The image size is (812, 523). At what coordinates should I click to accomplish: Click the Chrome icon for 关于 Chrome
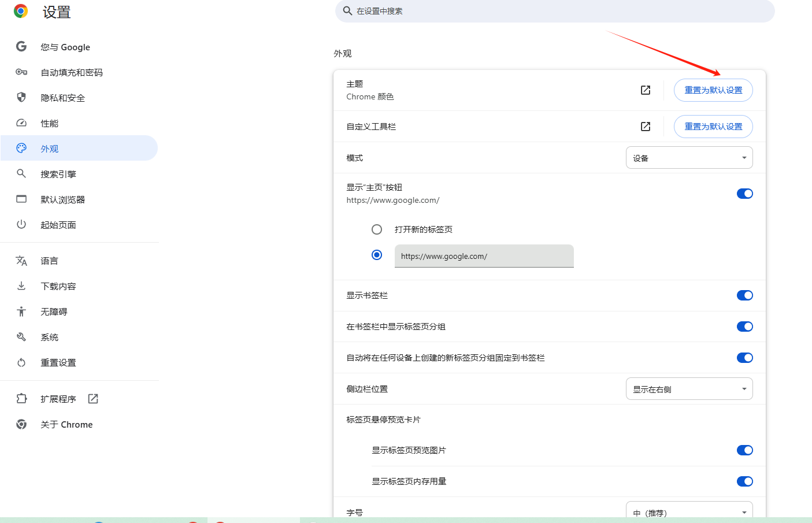click(x=21, y=424)
